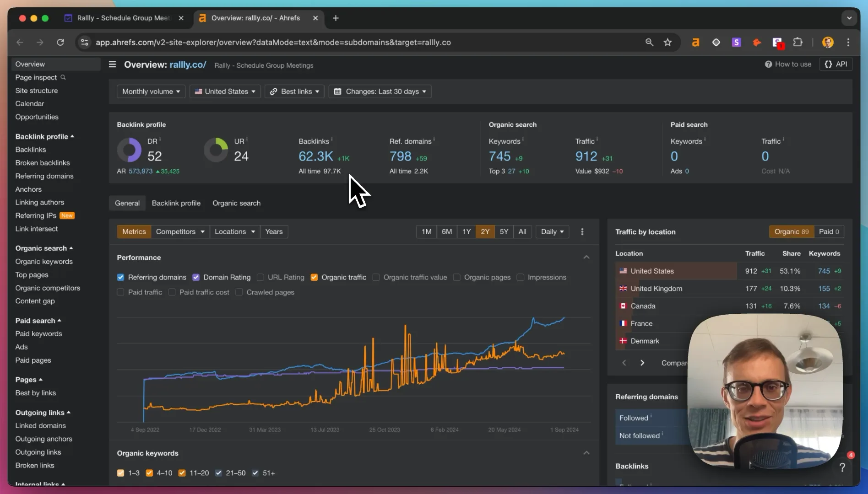Uncheck Referring domains checkbox
This screenshot has width=868, height=494.
click(x=120, y=277)
